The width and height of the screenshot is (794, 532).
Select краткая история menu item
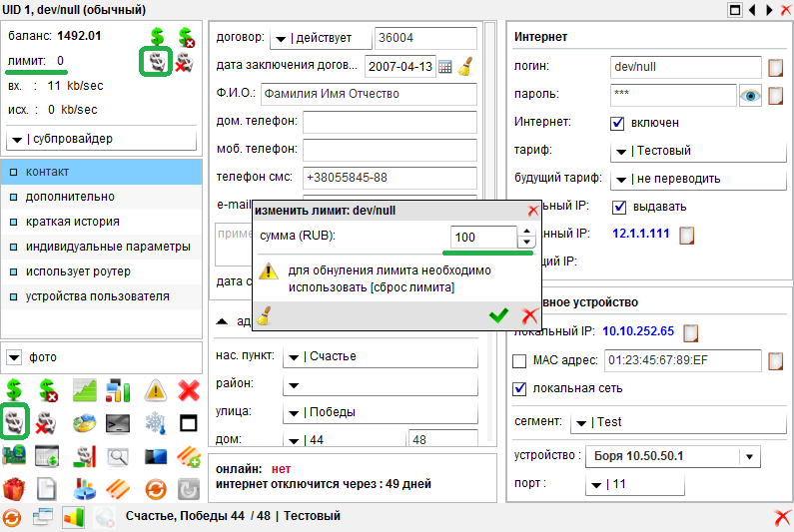[x=72, y=222]
